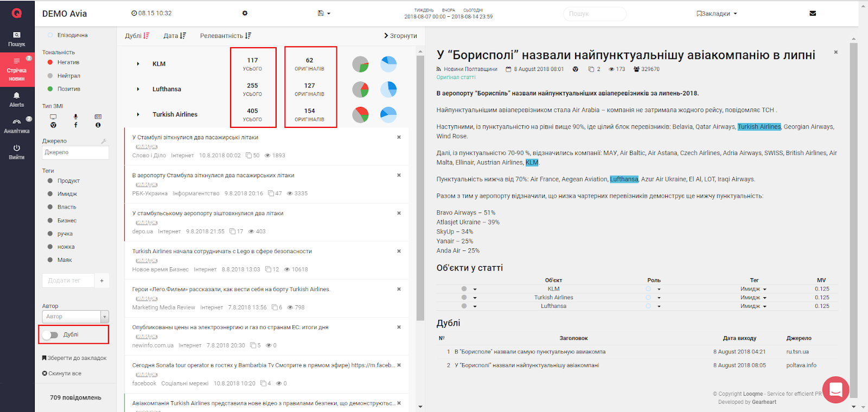The height and width of the screenshot is (412, 868).
Task: Filter by Facebook social media icon
Action: 75,125
